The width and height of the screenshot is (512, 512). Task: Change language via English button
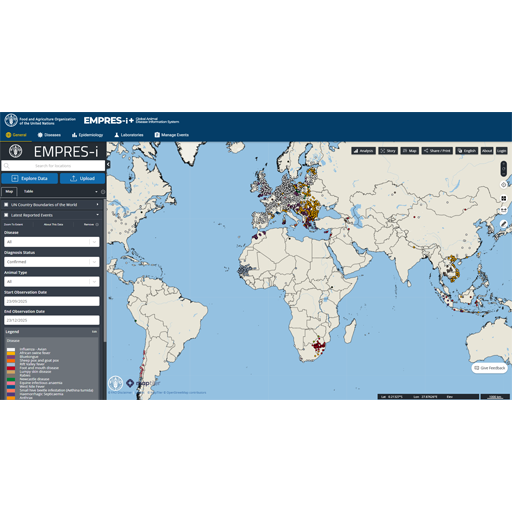467,151
